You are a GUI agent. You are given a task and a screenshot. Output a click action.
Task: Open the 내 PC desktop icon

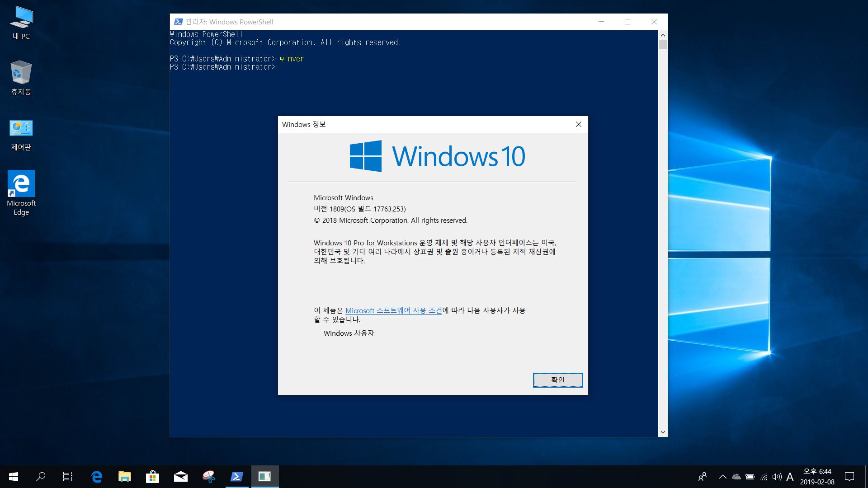pos(21,23)
